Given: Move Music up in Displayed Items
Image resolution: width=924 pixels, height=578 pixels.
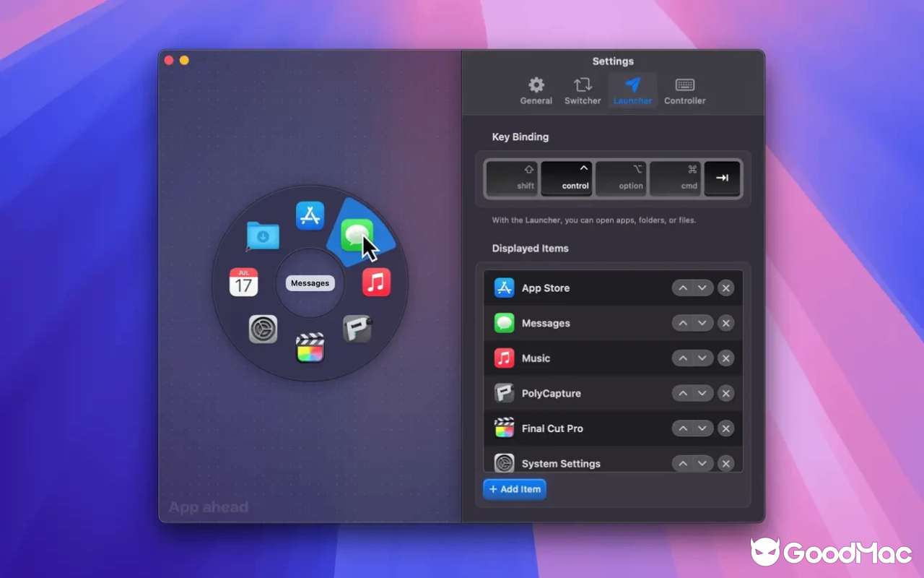Looking at the screenshot, I should 683,358.
